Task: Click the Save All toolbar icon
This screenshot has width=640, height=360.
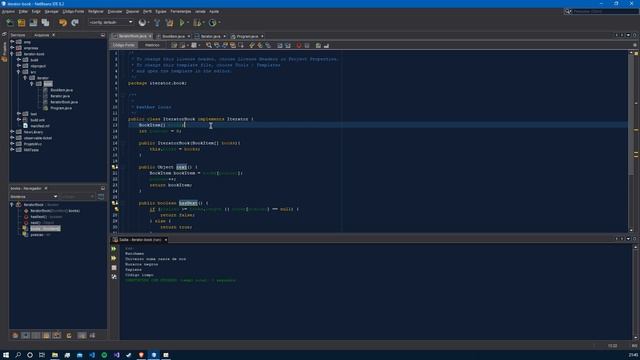Action: (x=45, y=23)
